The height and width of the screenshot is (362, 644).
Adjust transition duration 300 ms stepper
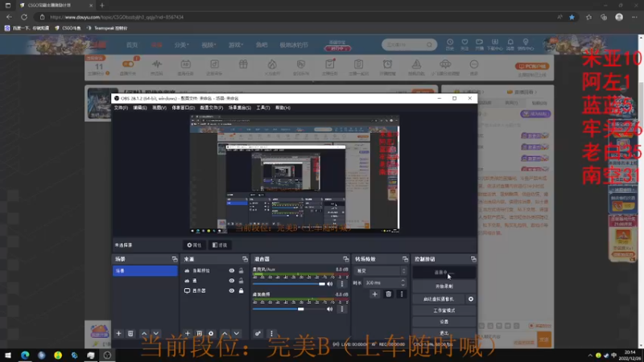[403, 283]
